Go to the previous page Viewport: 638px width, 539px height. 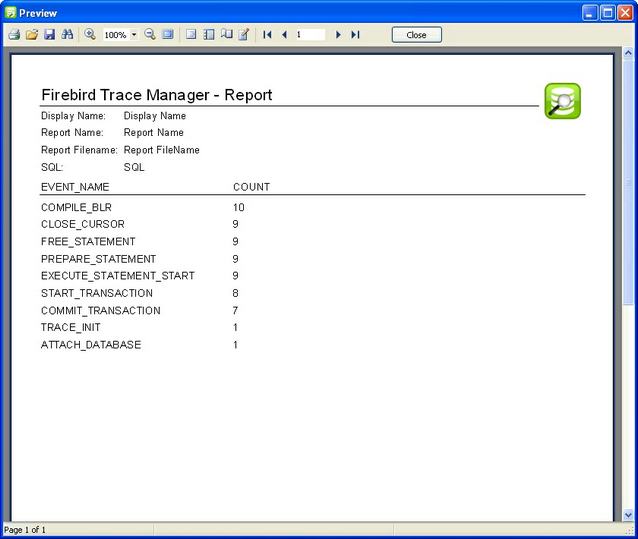[284, 35]
